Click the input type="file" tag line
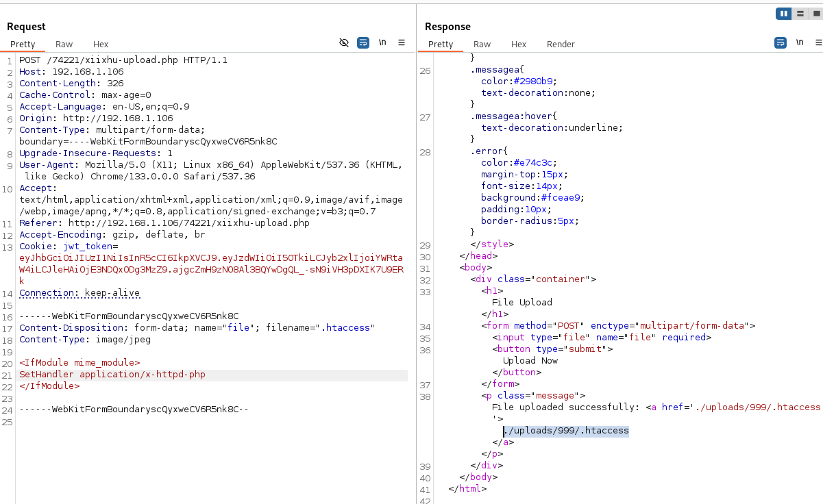The width and height of the screenshot is (823, 504). pos(602,338)
